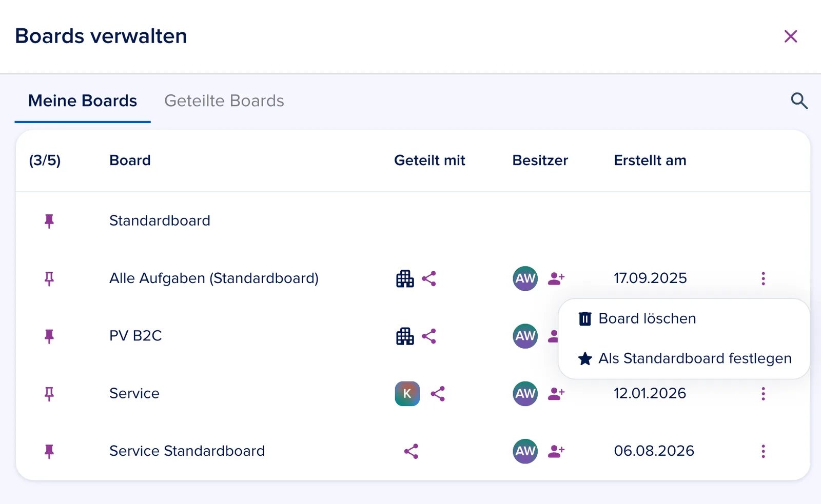Click share icon for Service Standardboard
This screenshot has height=504, width=821.
coord(411,451)
